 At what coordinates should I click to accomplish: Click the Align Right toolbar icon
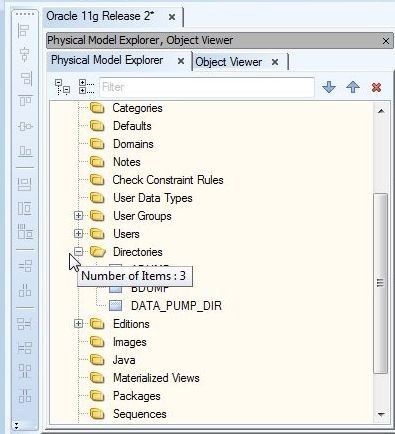click(x=25, y=78)
